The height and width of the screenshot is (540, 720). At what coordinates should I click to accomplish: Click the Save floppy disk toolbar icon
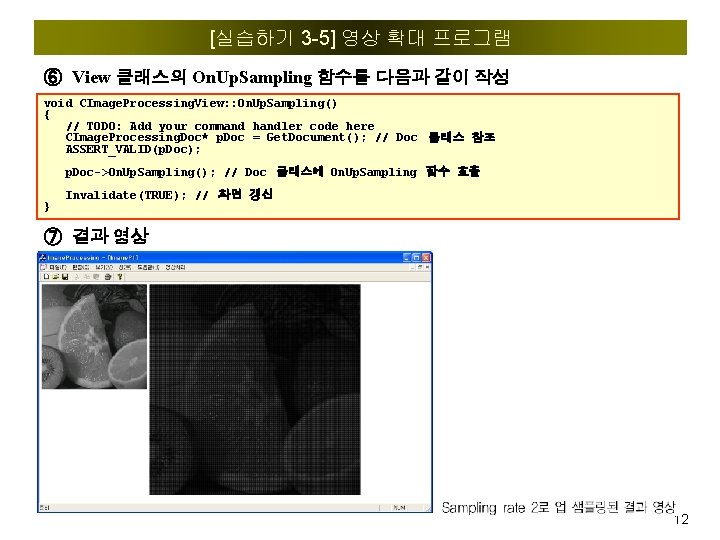[x=65, y=277]
